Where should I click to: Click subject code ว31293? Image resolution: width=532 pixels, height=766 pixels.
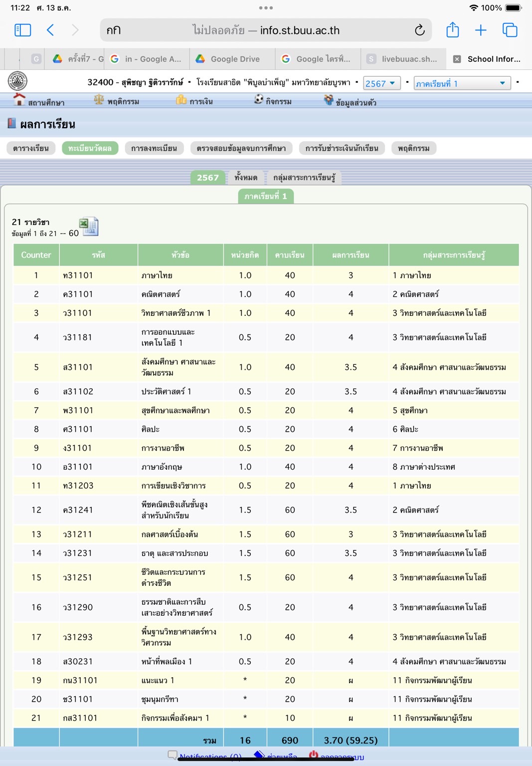click(x=78, y=637)
